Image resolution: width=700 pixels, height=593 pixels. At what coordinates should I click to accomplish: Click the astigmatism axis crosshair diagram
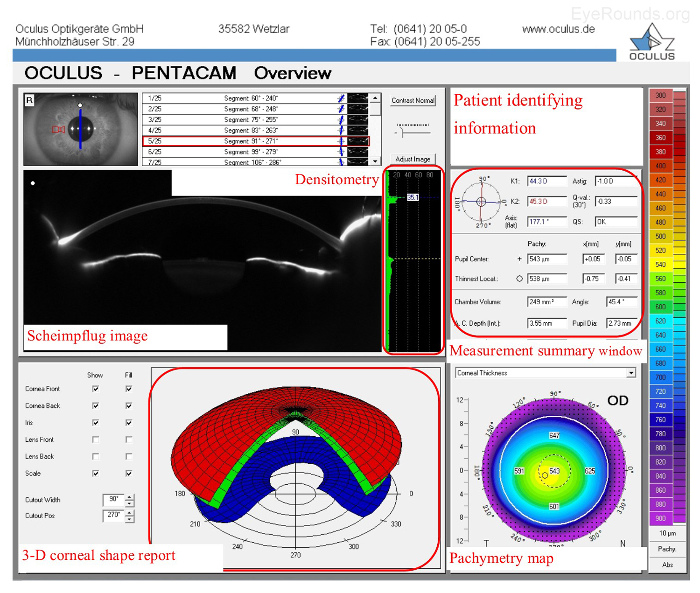[481, 202]
